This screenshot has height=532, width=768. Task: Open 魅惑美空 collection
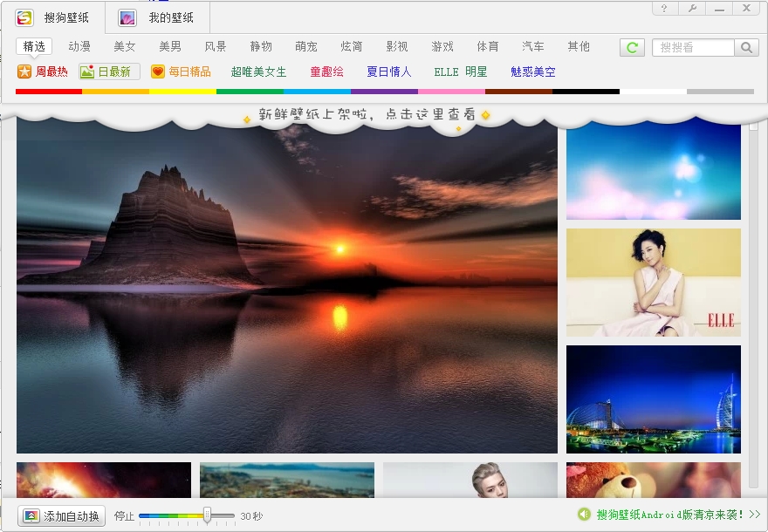point(533,72)
